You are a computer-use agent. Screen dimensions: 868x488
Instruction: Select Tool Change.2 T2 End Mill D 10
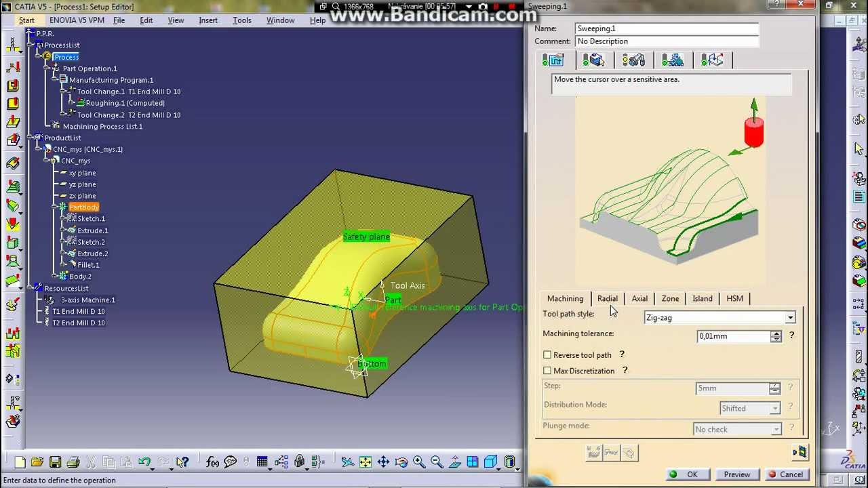pos(128,115)
